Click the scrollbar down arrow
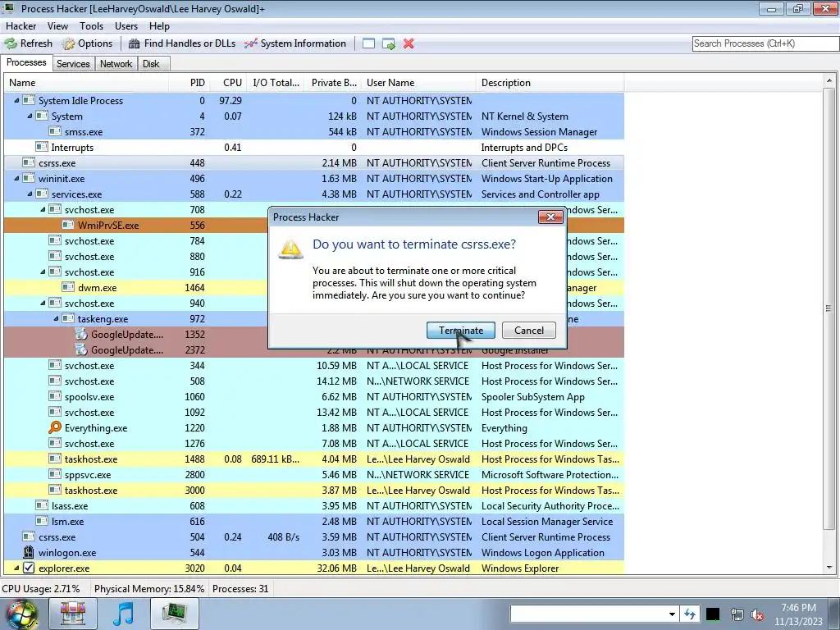The image size is (840, 630). tap(829, 568)
